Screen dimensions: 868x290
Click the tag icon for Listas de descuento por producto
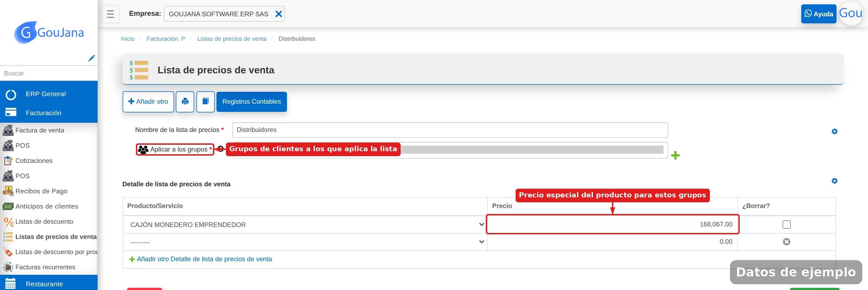8,251
